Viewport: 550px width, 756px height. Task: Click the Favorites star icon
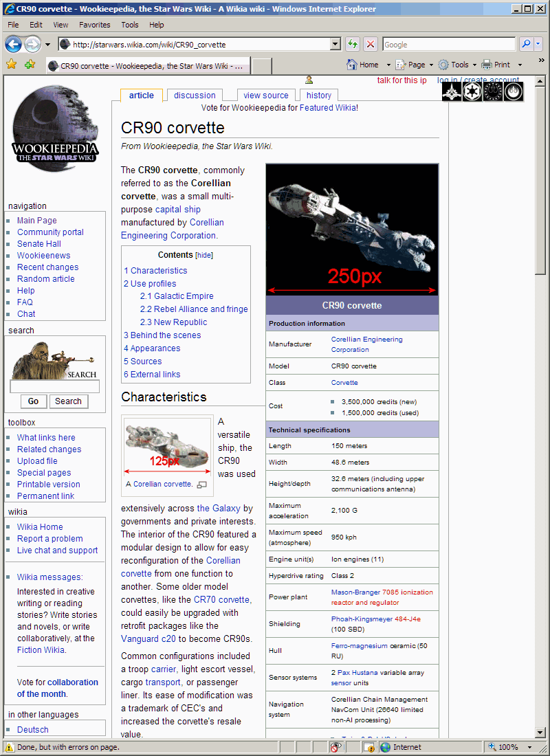tap(12, 64)
